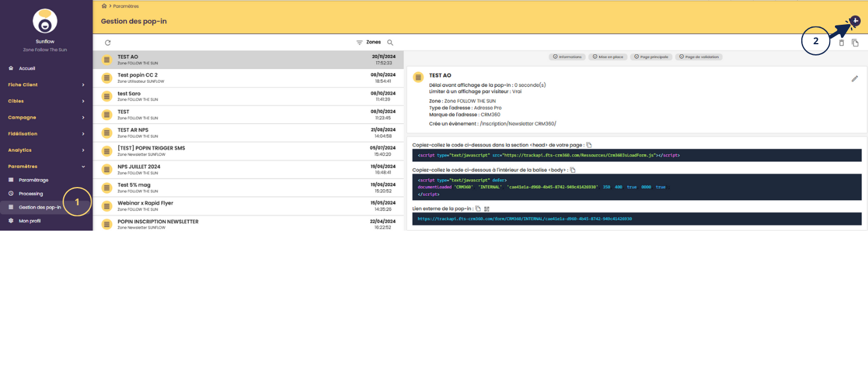Click 'Zone Follow The Sun' under Sunflow
The width and height of the screenshot is (868, 374).
[45, 50]
